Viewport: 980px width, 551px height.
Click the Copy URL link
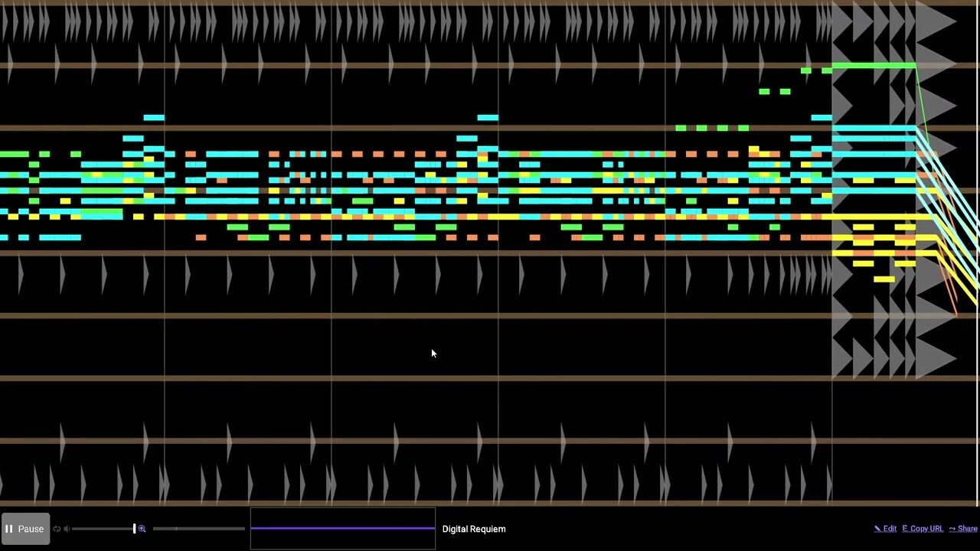coord(923,529)
